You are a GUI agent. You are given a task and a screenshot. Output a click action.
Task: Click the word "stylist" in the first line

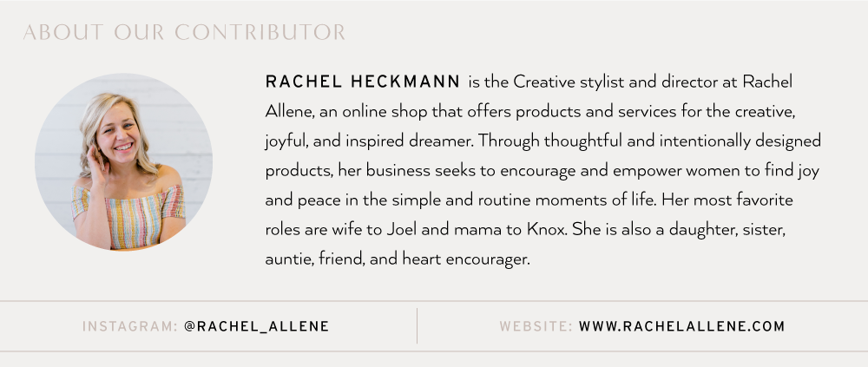coord(602,82)
